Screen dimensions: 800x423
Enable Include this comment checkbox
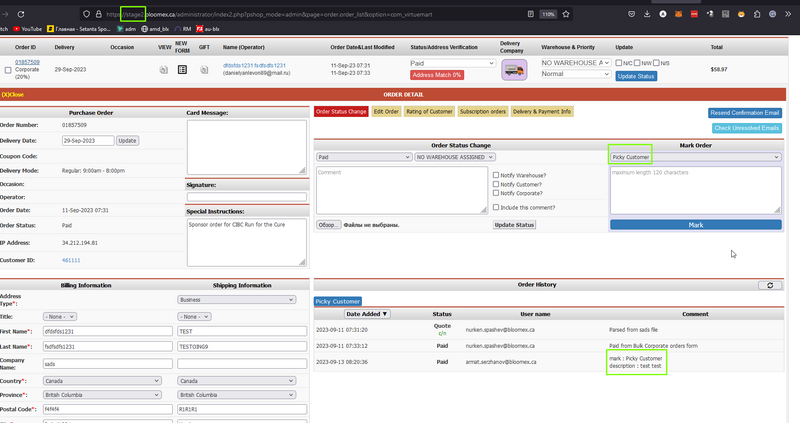(495, 207)
